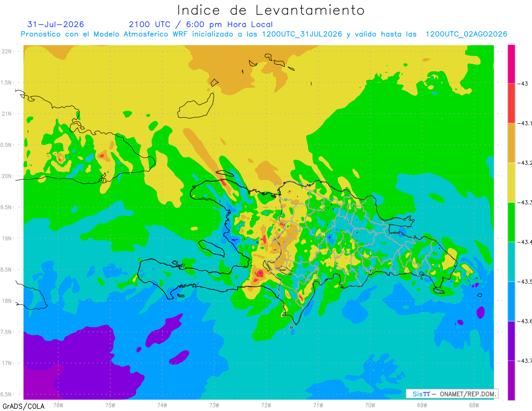532x411 pixels.
Task: Click the '68W' longitude label
Action: pos(474,405)
